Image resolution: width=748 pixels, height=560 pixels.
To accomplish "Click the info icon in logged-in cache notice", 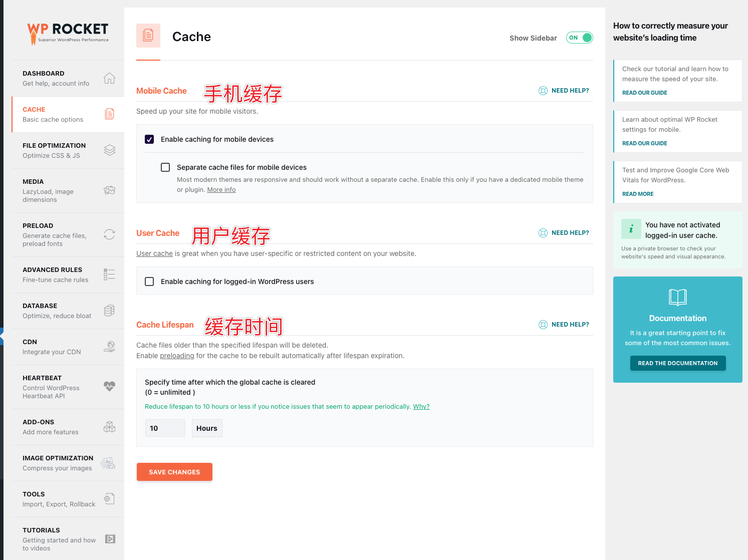I will pos(631,229).
